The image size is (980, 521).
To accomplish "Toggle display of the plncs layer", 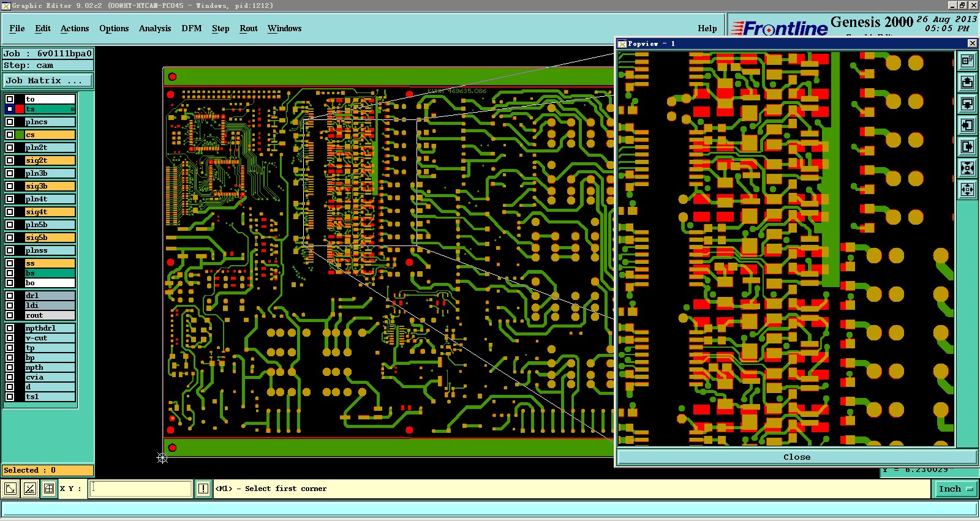I will [x=10, y=122].
